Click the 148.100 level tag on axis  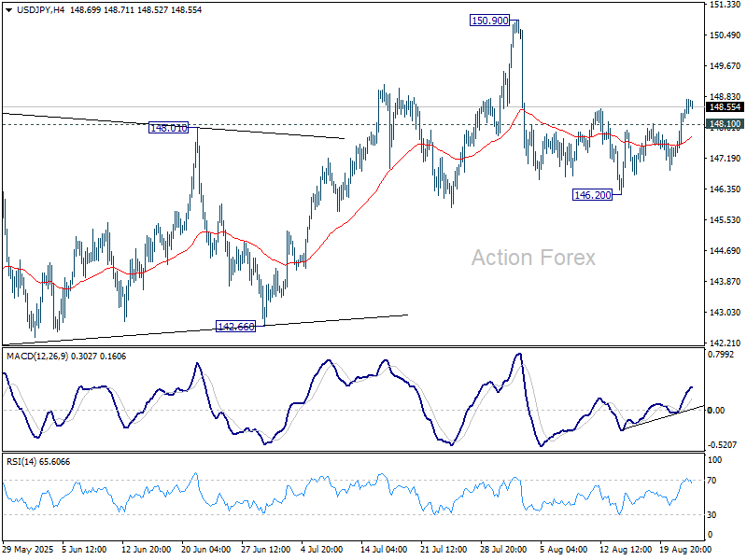[x=725, y=124]
